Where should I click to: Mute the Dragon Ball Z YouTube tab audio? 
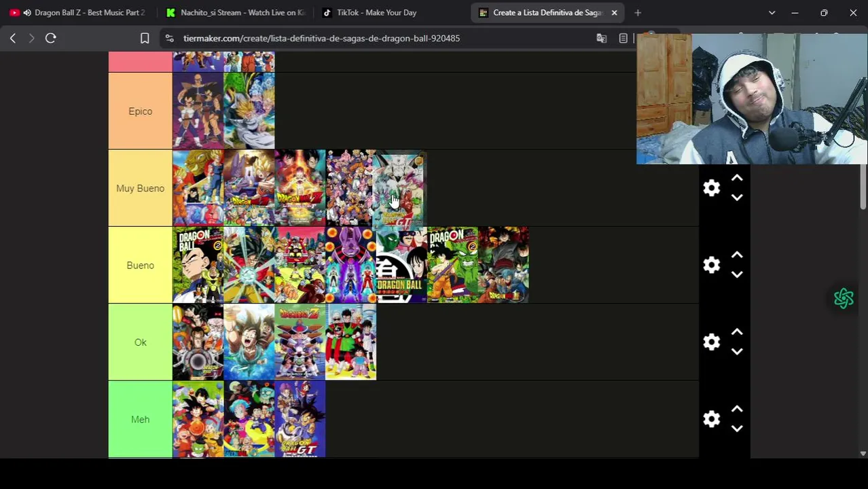click(26, 13)
